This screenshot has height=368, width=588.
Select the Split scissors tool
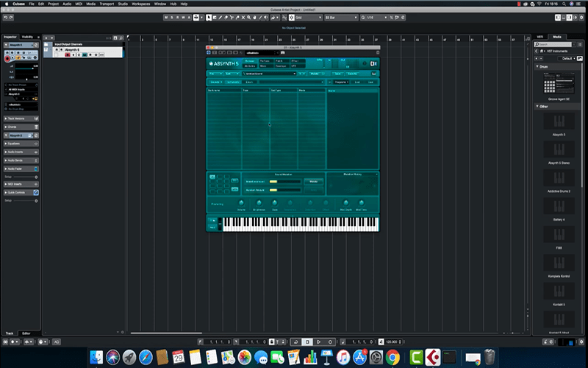[232, 18]
